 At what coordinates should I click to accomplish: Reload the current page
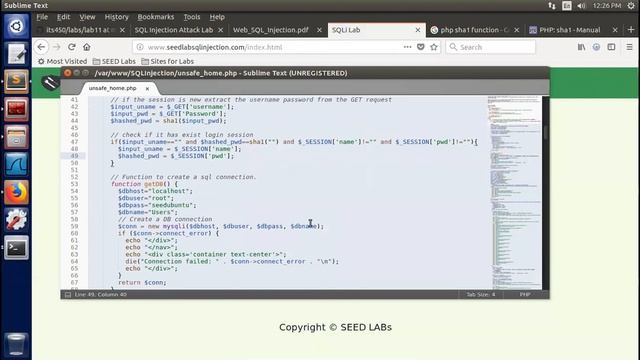(x=72, y=47)
